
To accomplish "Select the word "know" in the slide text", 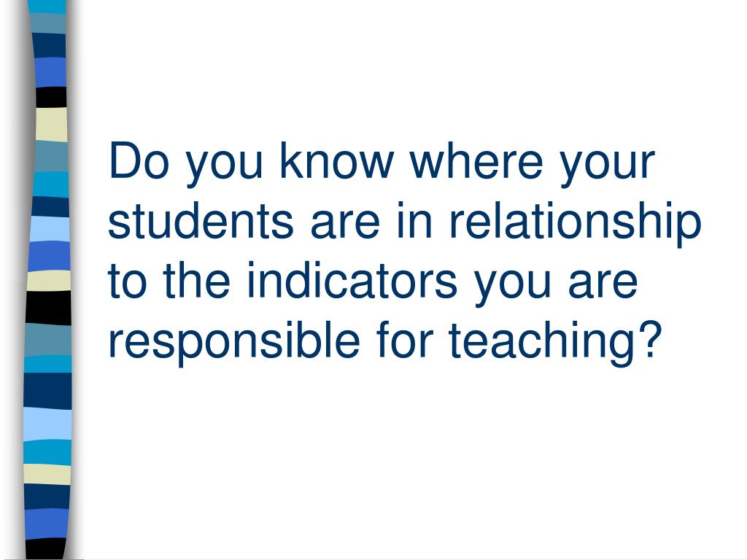I will click(x=336, y=160).
